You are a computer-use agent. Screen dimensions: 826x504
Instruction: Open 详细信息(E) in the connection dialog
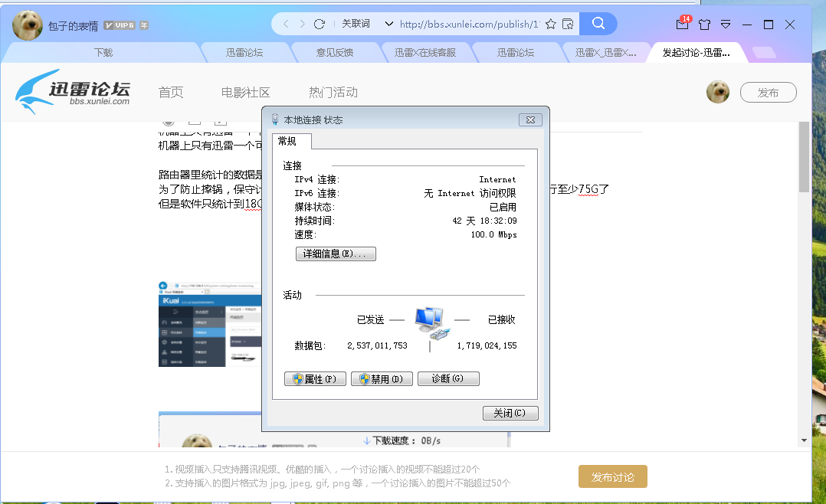point(336,254)
